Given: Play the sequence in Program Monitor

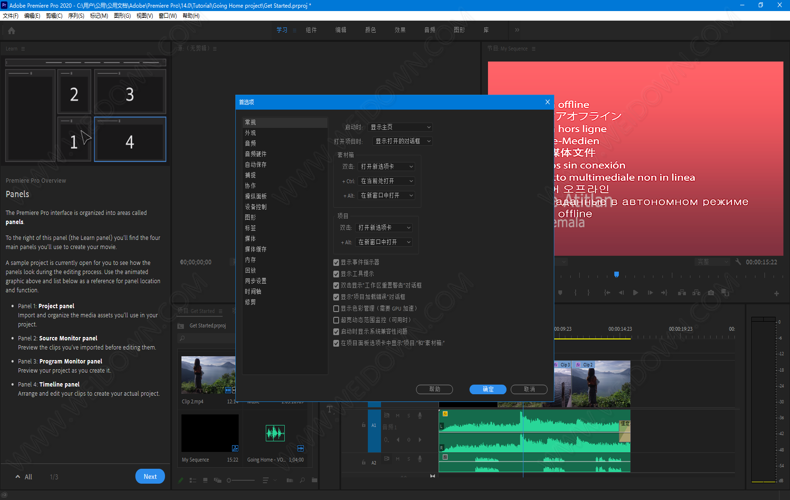Looking at the screenshot, I should pyautogui.click(x=635, y=293).
